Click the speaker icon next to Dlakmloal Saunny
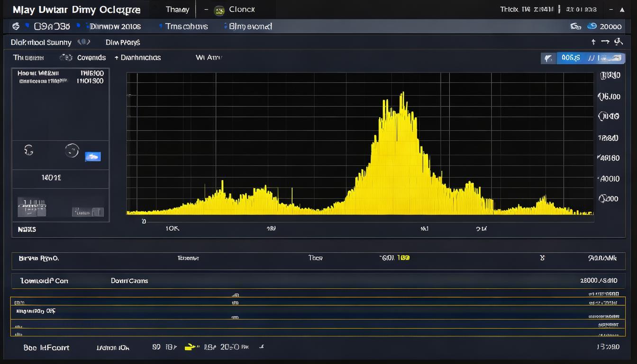The width and height of the screenshot is (637, 364). (x=83, y=42)
